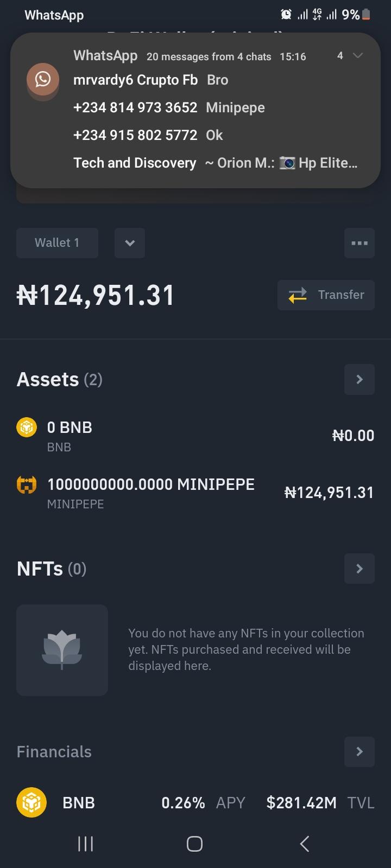This screenshot has width=391, height=868.
Task: Open the three-dots wallet options menu
Action: tap(359, 243)
